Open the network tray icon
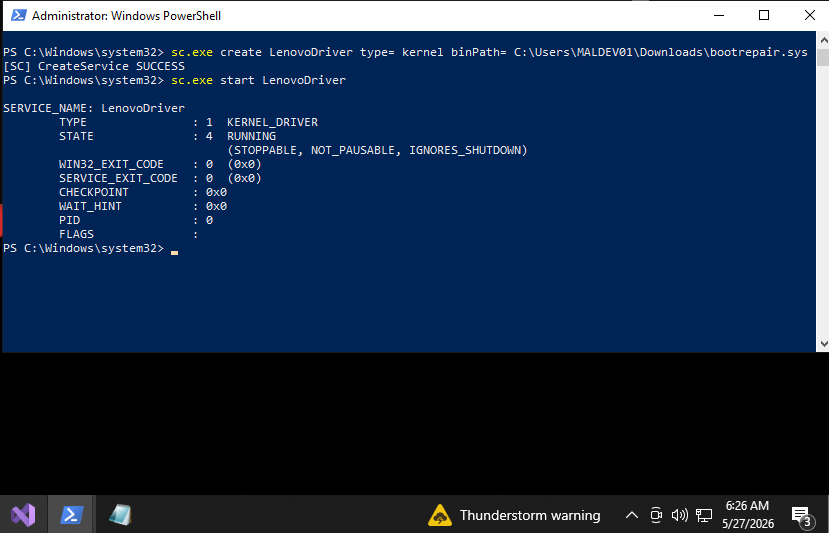829x533 pixels. [x=703, y=514]
